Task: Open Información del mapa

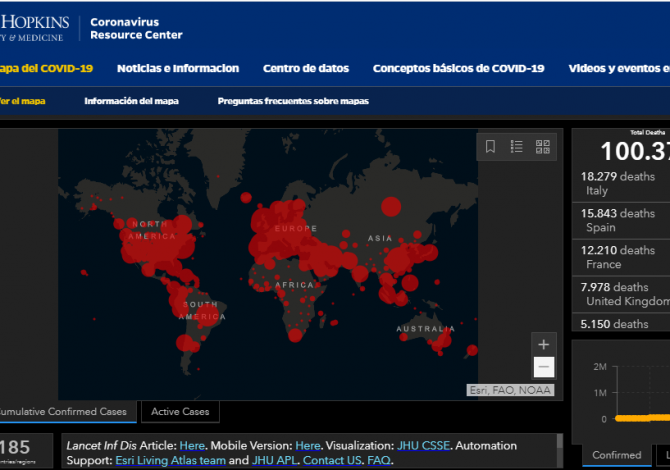Action: [131, 101]
